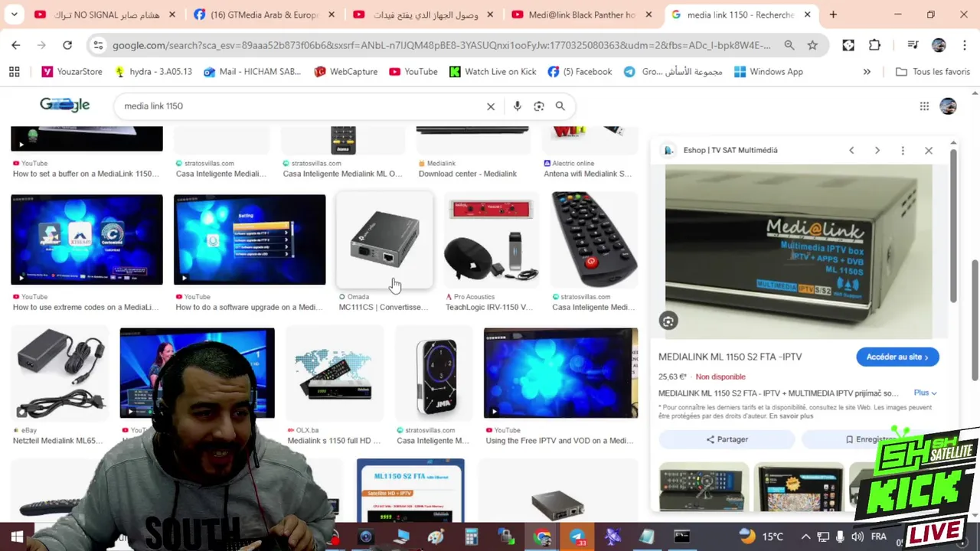Submit search with the magnifier icon
Image resolution: width=980 pixels, height=551 pixels.
pyautogui.click(x=560, y=106)
